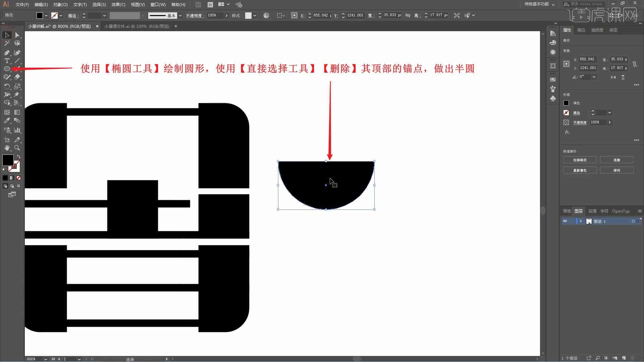This screenshot has width=644, height=362.
Task: Open the stroke weight dropdown in control bar
Action: 104,15
